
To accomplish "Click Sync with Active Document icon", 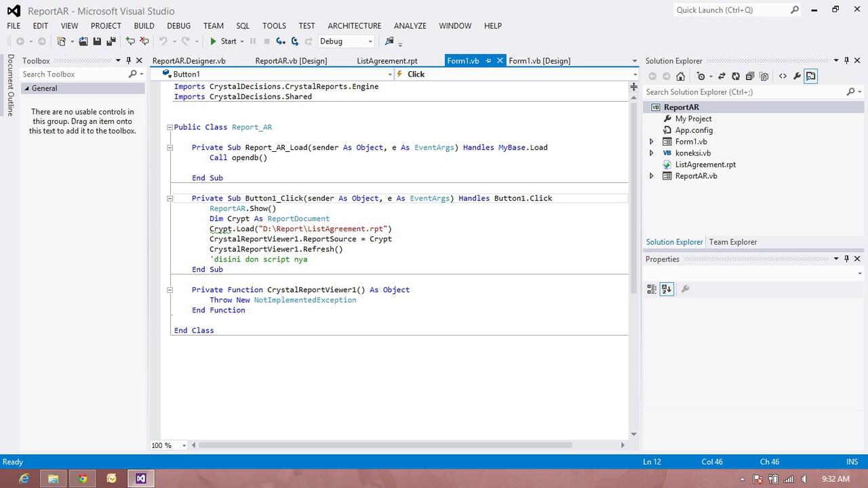I will 722,76.
